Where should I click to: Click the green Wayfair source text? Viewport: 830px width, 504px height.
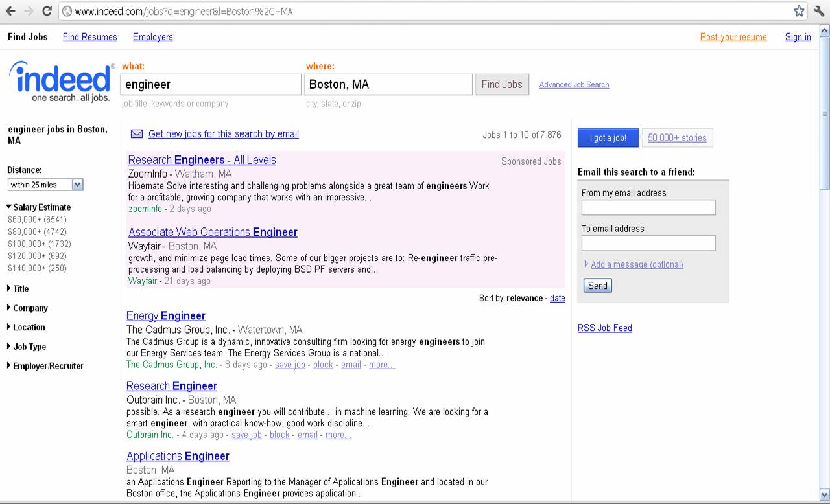pyautogui.click(x=143, y=281)
